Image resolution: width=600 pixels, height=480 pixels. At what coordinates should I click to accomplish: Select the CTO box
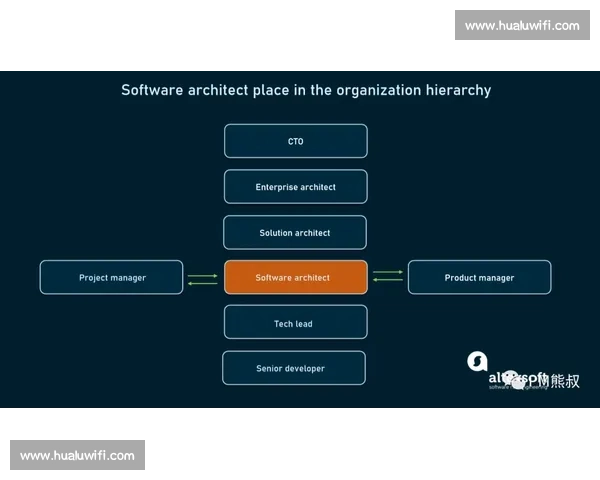[x=295, y=141]
